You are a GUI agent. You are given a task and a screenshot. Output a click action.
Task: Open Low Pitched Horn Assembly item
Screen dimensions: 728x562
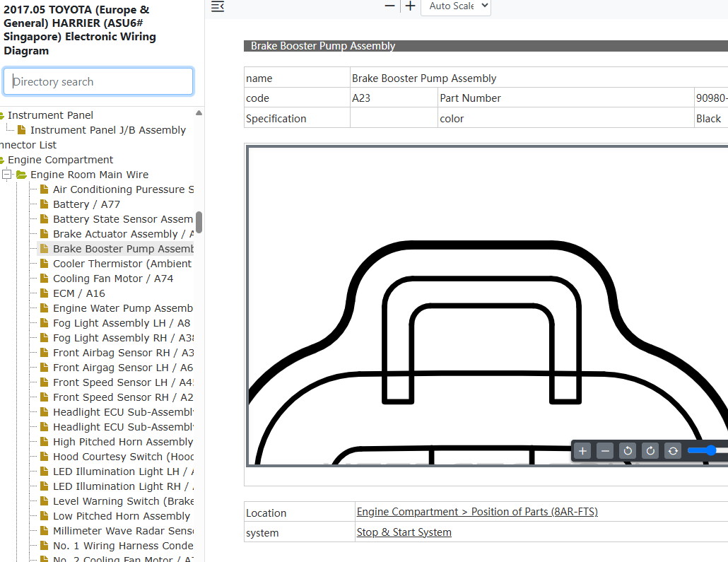122,517
